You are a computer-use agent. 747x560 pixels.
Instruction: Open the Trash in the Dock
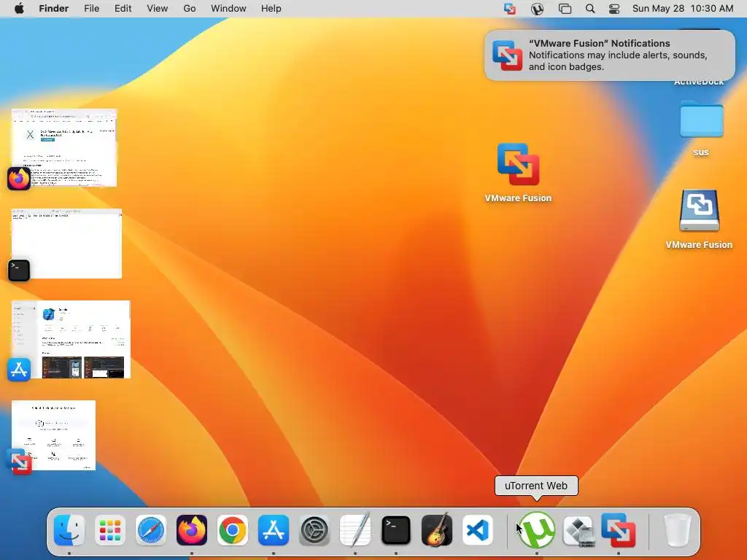(x=678, y=530)
